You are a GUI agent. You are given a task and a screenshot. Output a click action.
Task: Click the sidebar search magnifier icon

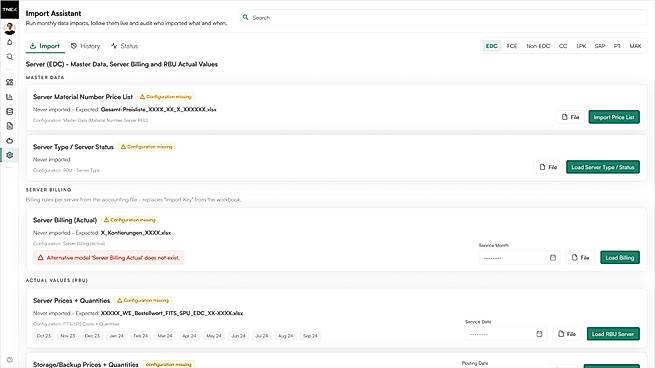click(10, 57)
